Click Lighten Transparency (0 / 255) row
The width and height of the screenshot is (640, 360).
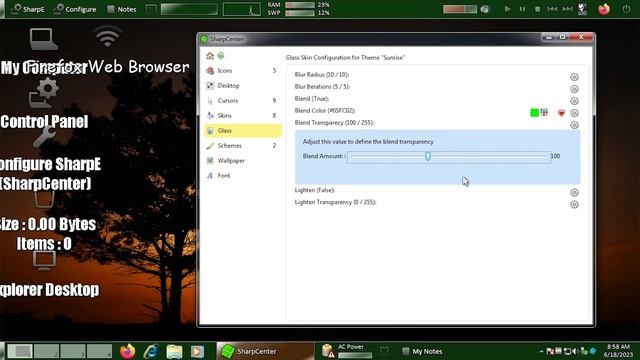point(336,202)
